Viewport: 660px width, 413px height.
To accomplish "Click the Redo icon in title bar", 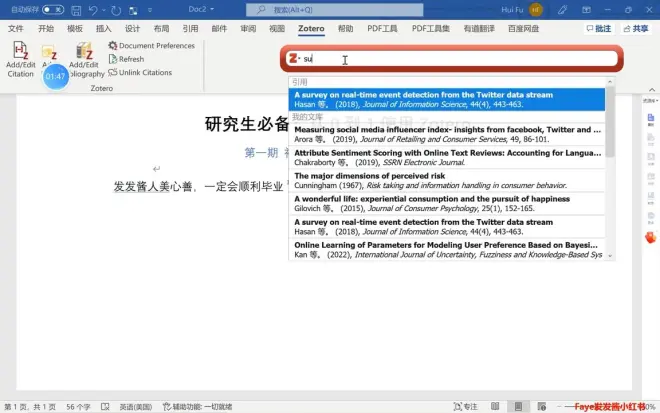I will coord(116,10).
